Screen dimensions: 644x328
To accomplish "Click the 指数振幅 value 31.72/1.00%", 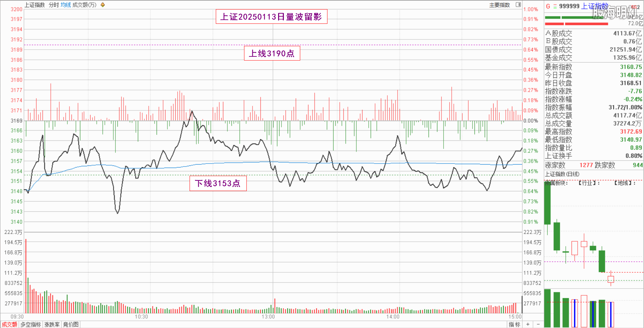I will click(625, 107).
